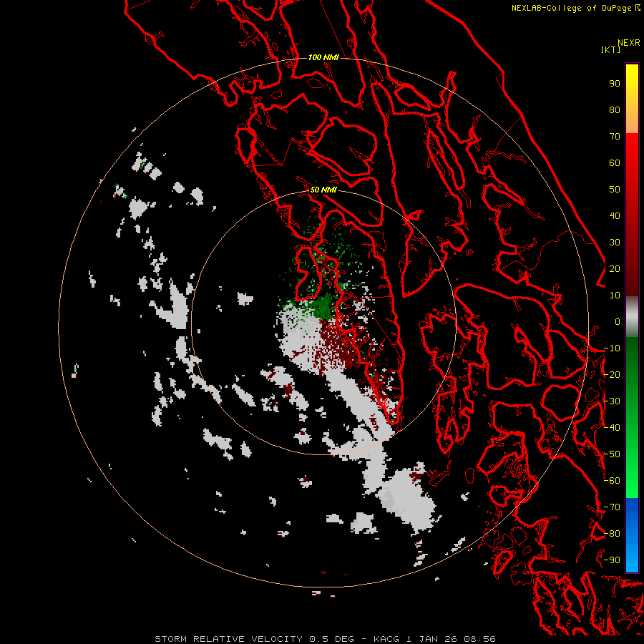The width and height of the screenshot is (644, 644).
Task: Click the -40 value on velocity scale
Action: pos(612,428)
